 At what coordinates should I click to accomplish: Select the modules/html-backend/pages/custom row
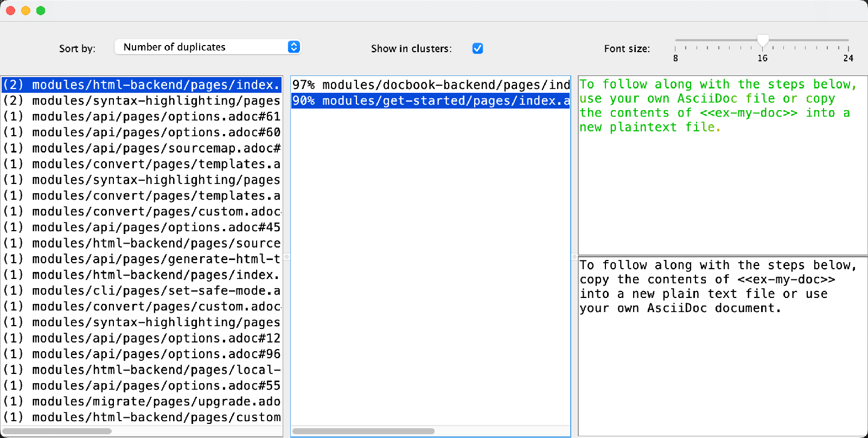[x=142, y=417]
